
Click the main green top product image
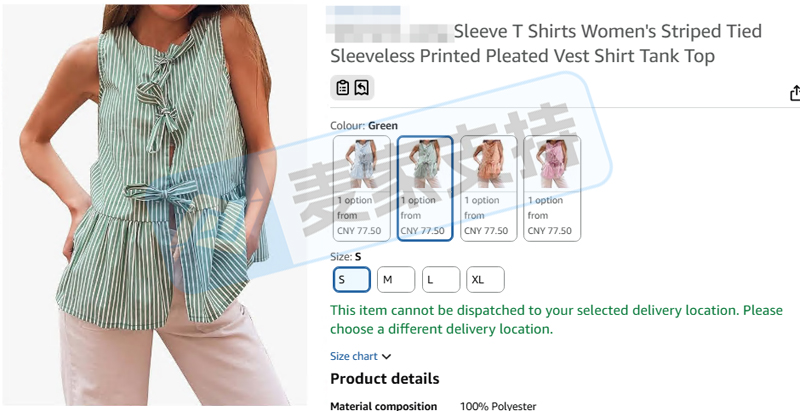155,206
